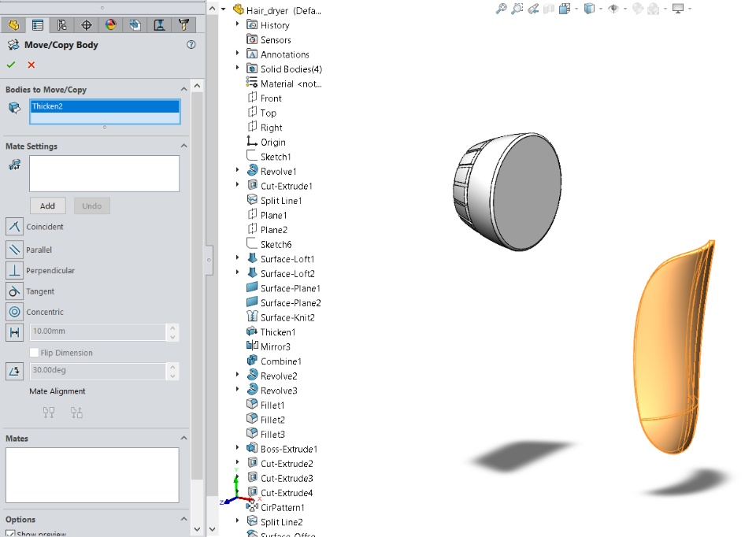Switch to PropertyManager tab
Image resolution: width=756 pixels, height=537 pixels.
[38, 25]
